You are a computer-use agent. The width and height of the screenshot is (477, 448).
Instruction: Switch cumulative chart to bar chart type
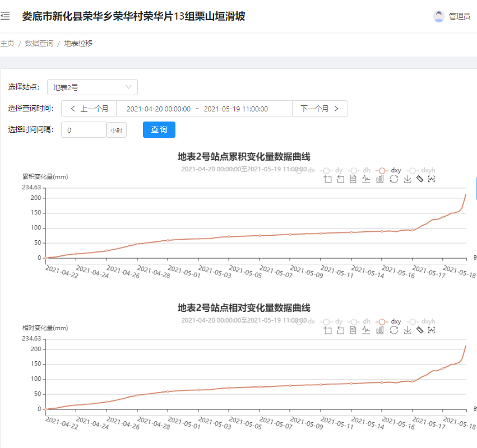tap(380, 179)
